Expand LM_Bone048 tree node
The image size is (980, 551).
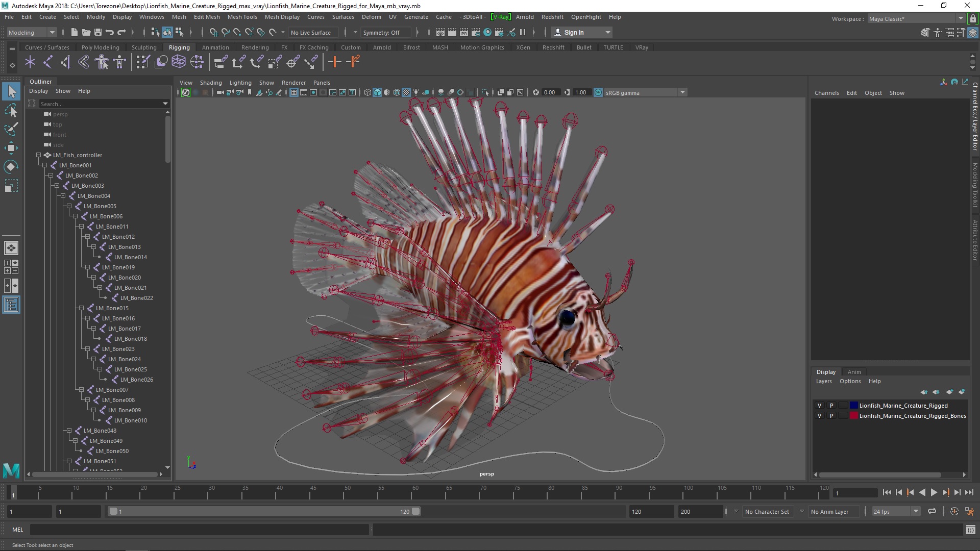click(68, 430)
